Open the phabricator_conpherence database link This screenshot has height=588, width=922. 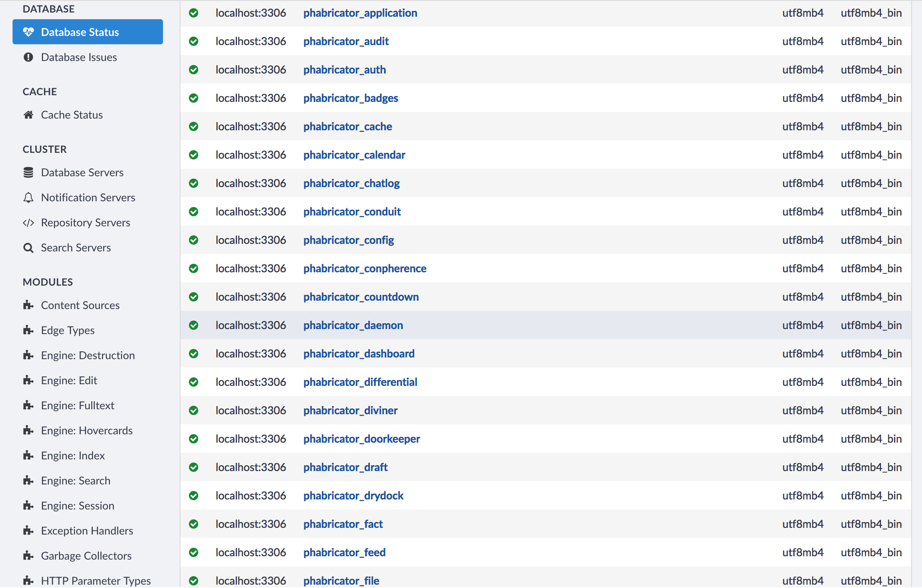(364, 269)
